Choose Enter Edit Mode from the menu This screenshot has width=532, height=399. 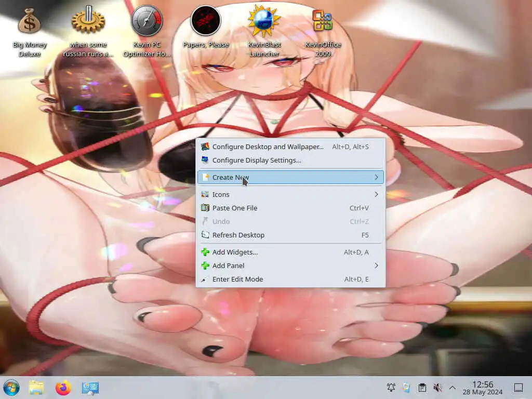tap(291, 279)
